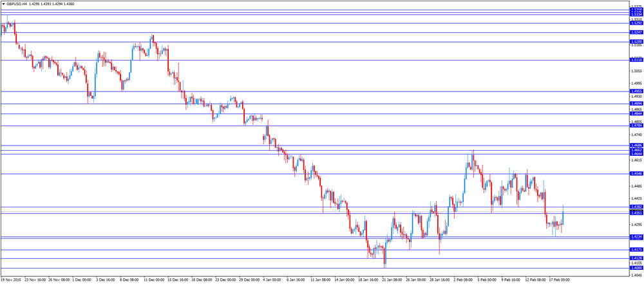644x284 pixels.
Task: Click the triangle arrow beside GBPUSD,H4
Action: click(x=3, y=3)
